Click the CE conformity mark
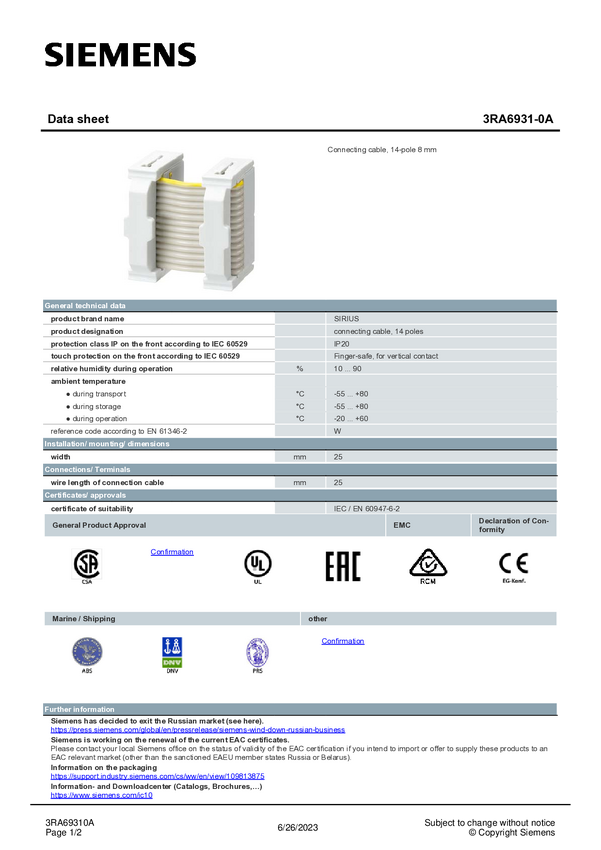The height and width of the screenshot is (850, 601). pyautogui.click(x=513, y=566)
